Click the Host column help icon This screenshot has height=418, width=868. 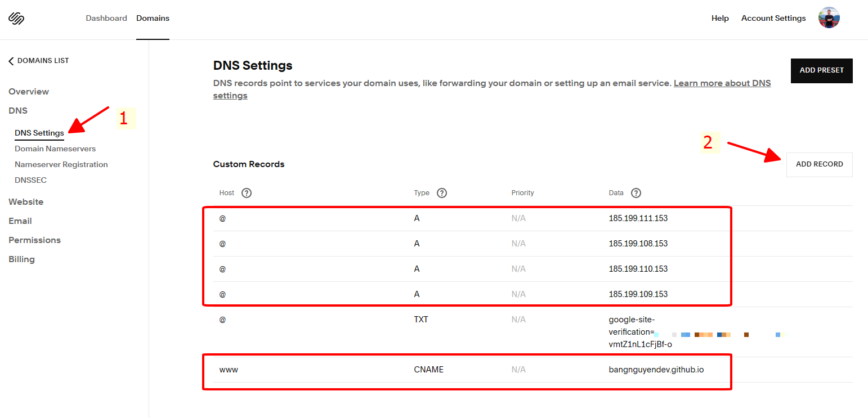coord(246,193)
